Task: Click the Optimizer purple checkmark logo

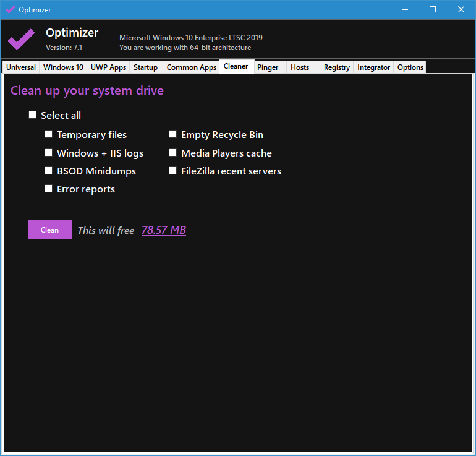Action: point(21,39)
